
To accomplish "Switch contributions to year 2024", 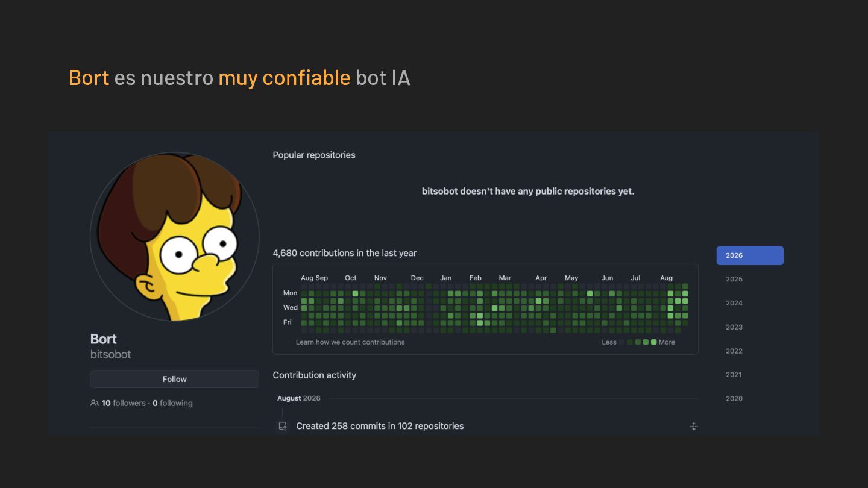I will point(734,303).
